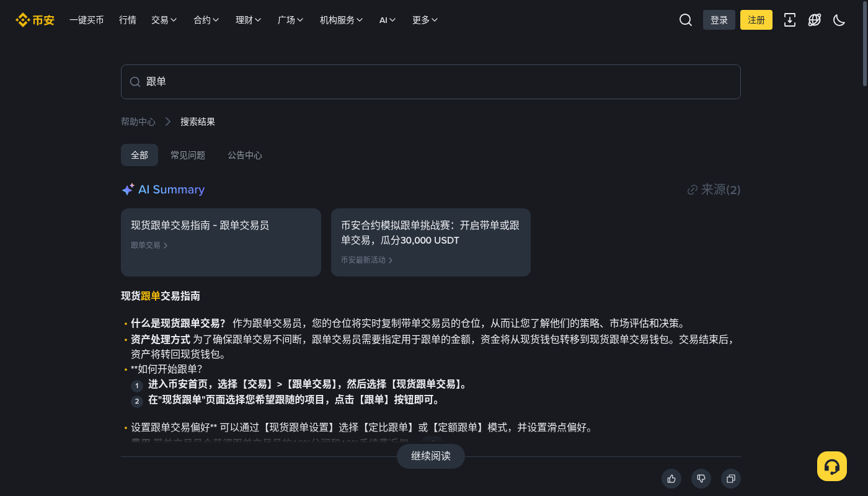Expand the 交易 dropdown menu

164,20
